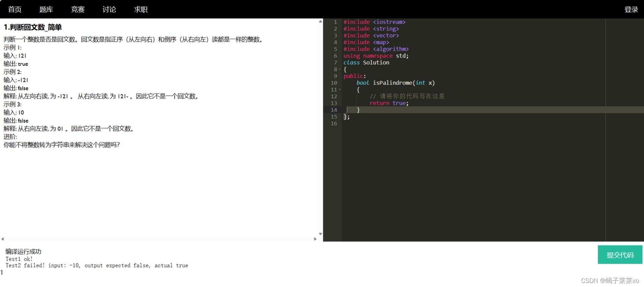Open the 题库 problem bank menu

click(46, 9)
